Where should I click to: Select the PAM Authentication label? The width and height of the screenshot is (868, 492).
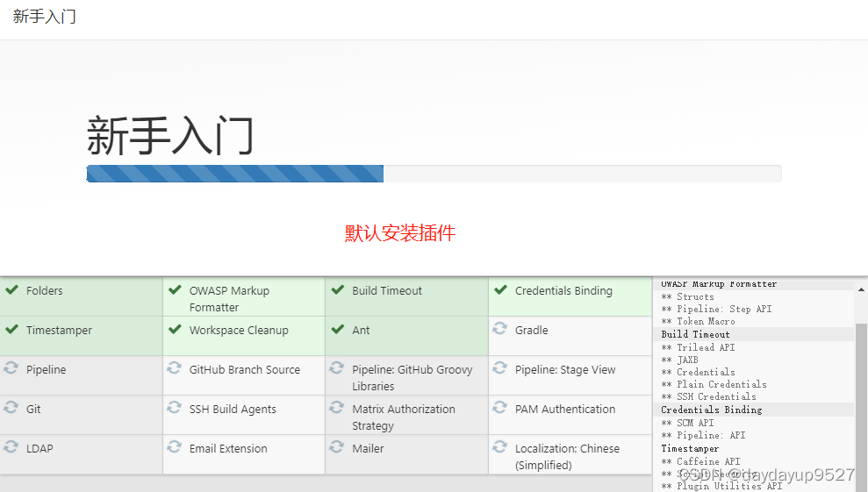565,409
